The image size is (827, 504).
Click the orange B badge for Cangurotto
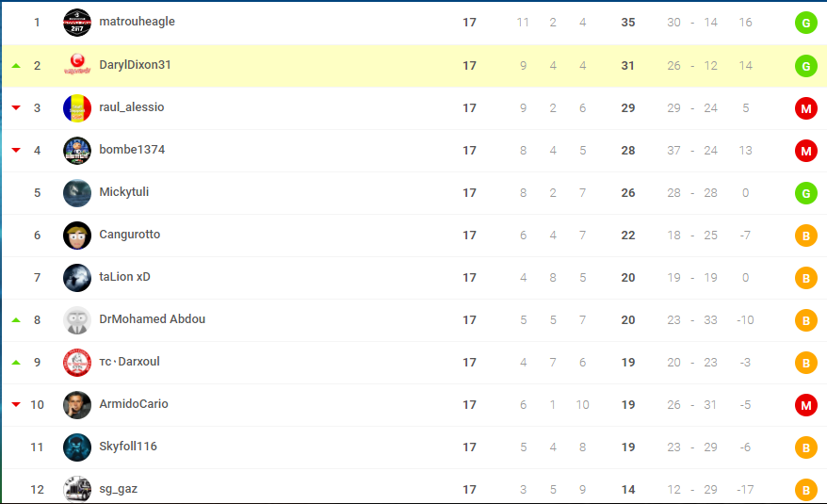805,236
